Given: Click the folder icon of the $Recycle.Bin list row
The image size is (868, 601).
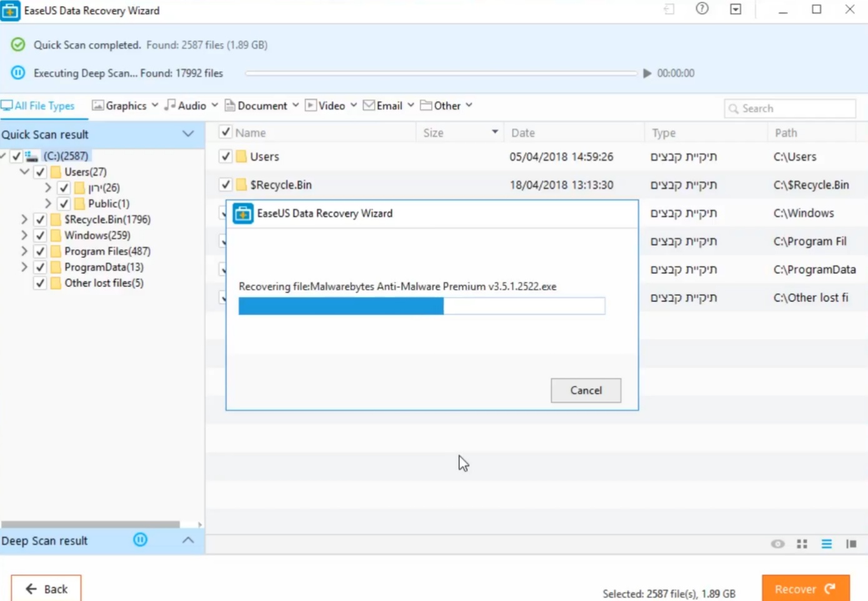Looking at the screenshot, I should tap(241, 184).
